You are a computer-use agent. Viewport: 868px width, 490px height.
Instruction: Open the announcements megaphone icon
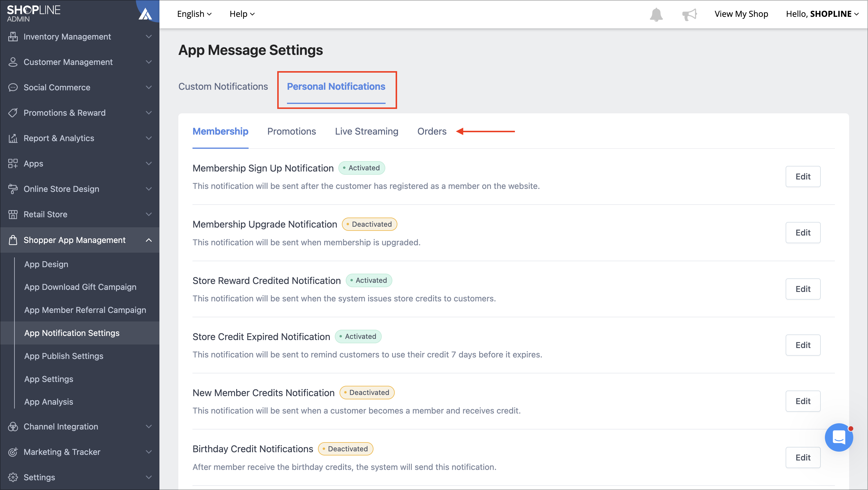(x=689, y=14)
